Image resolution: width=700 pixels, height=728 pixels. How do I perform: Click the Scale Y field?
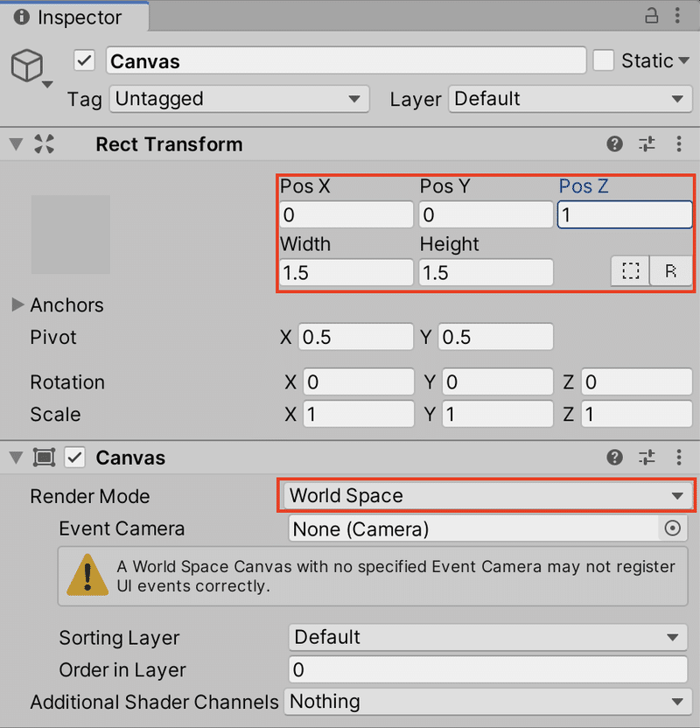498,414
